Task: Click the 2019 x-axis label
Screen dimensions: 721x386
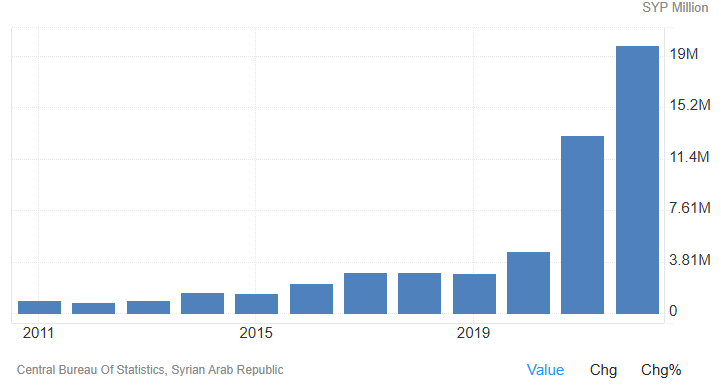Action: click(473, 333)
